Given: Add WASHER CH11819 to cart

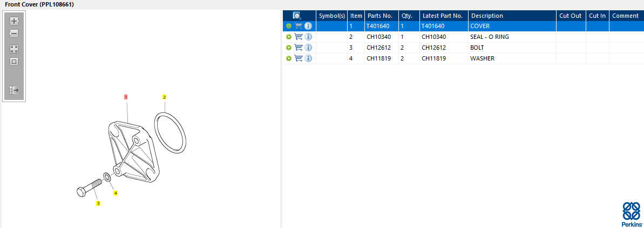Looking at the screenshot, I should coord(299,58).
